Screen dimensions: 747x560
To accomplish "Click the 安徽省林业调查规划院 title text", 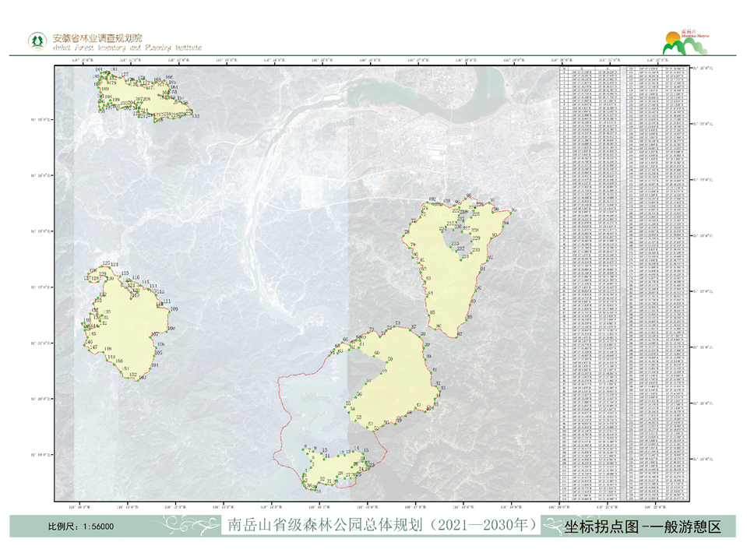I will (x=97, y=38).
